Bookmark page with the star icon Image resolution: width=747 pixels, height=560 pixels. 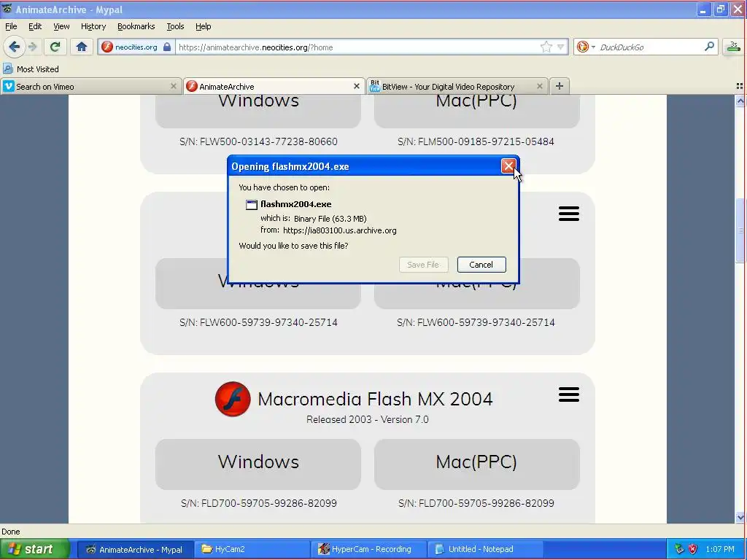point(546,47)
